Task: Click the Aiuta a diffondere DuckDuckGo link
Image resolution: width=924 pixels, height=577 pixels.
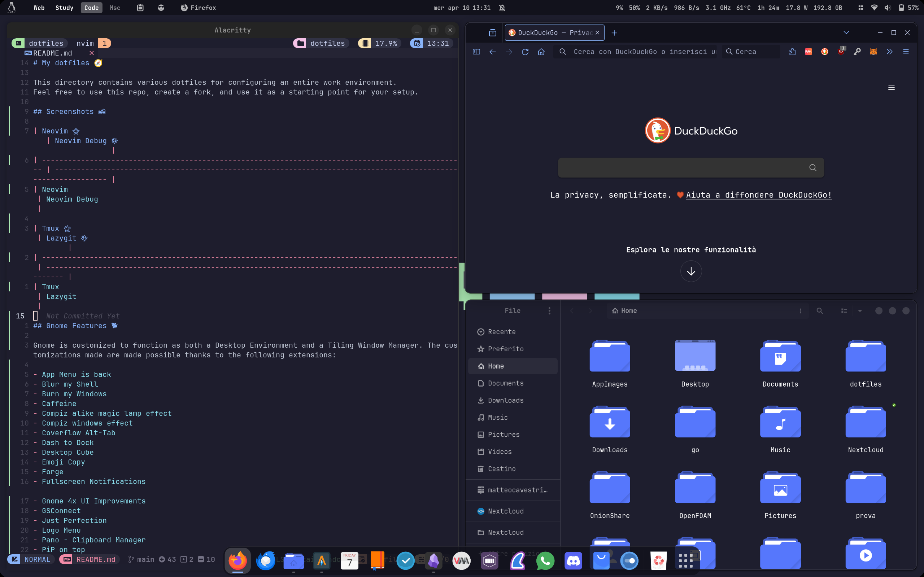Action: (x=759, y=195)
